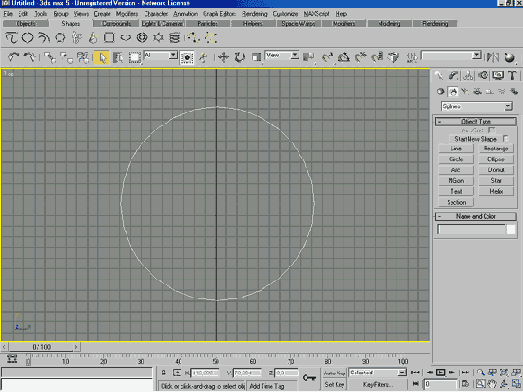Select the Geometry category icon

tap(440, 91)
